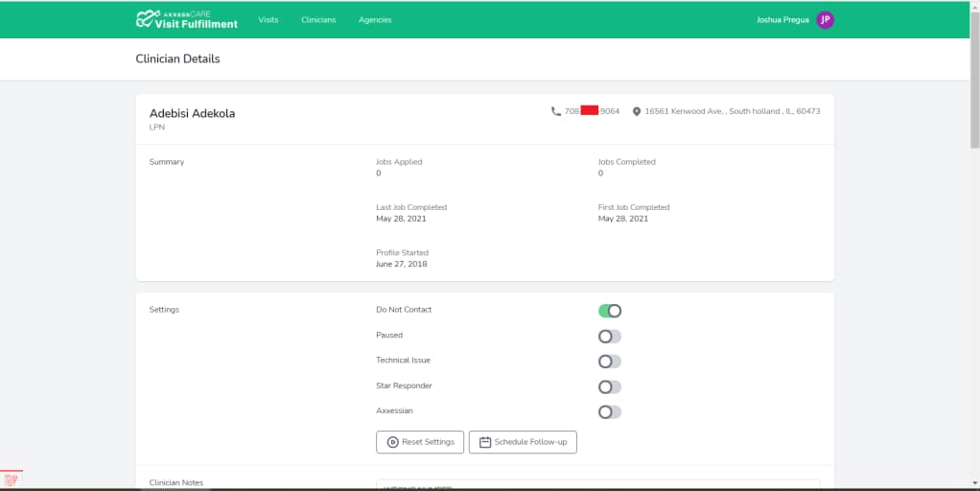This screenshot has width=980, height=491.
Task: Click the page vertical scrollbar thumb
Action: 974,82
